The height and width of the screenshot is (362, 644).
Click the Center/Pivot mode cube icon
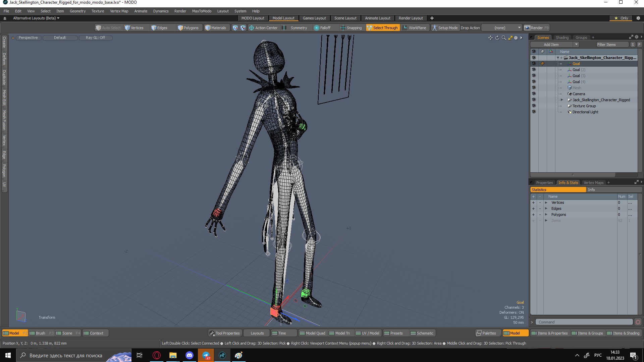tap(243, 28)
